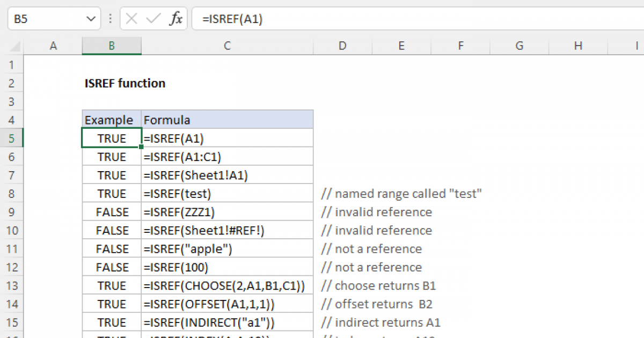Select column header D
The height and width of the screenshot is (338, 644).
coord(342,46)
